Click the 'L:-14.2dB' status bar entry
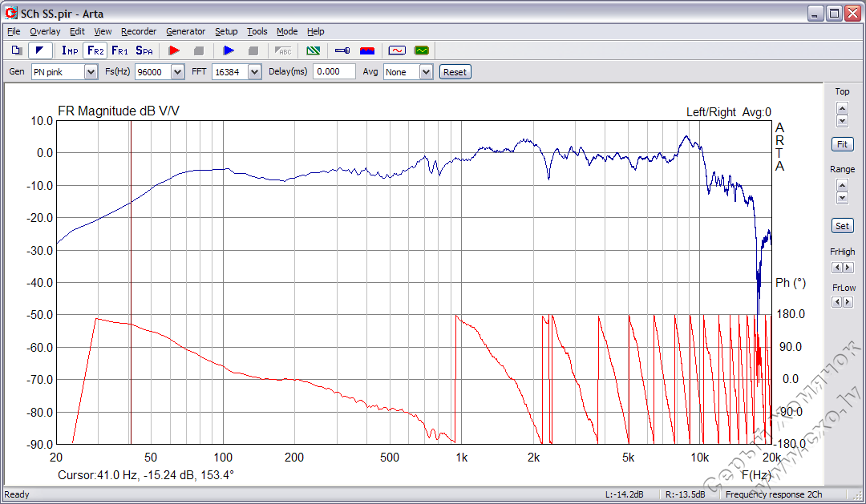The height and width of the screenshot is (504, 866). click(624, 494)
